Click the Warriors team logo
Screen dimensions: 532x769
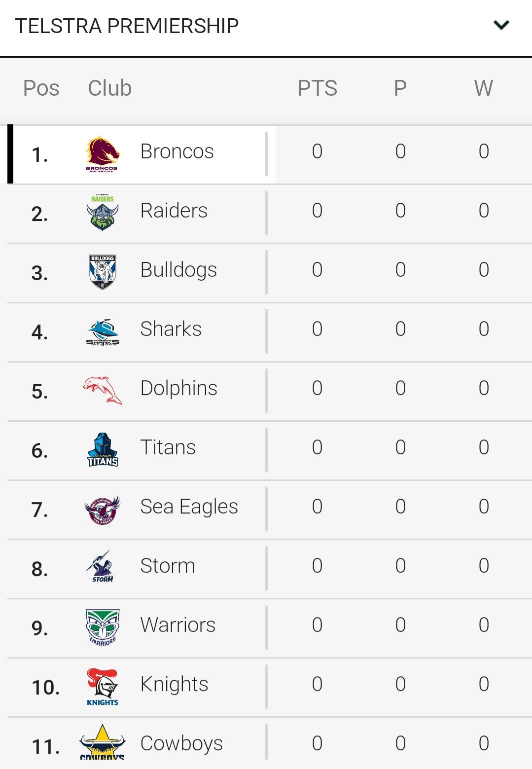click(x=103, y=627)
